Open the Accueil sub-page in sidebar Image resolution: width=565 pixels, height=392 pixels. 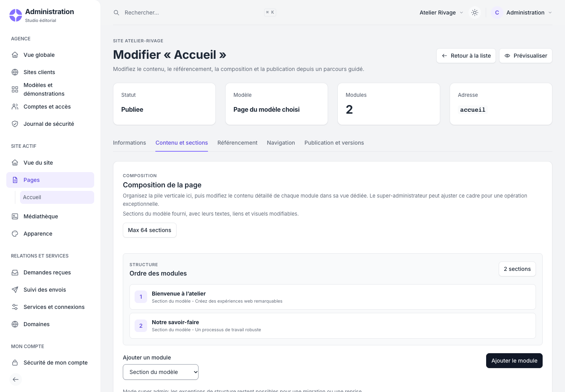pyautogui.click(x=57, y=197)
